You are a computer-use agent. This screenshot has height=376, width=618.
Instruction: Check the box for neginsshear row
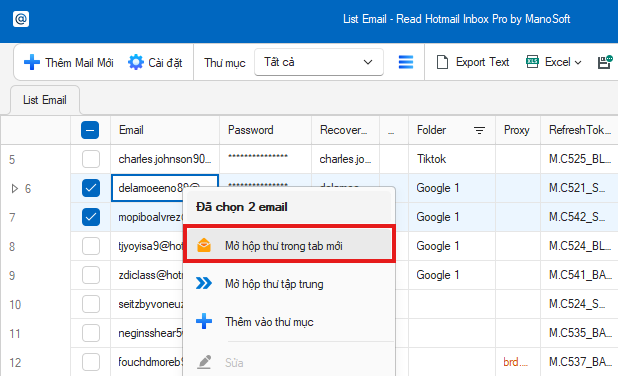[91, 333]
